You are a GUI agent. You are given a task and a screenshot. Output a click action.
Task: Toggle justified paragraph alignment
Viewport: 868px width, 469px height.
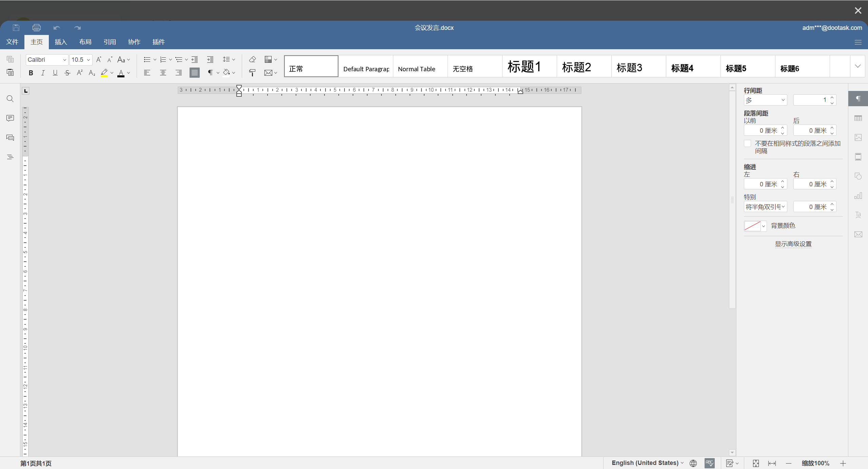[x=194, y=73]
